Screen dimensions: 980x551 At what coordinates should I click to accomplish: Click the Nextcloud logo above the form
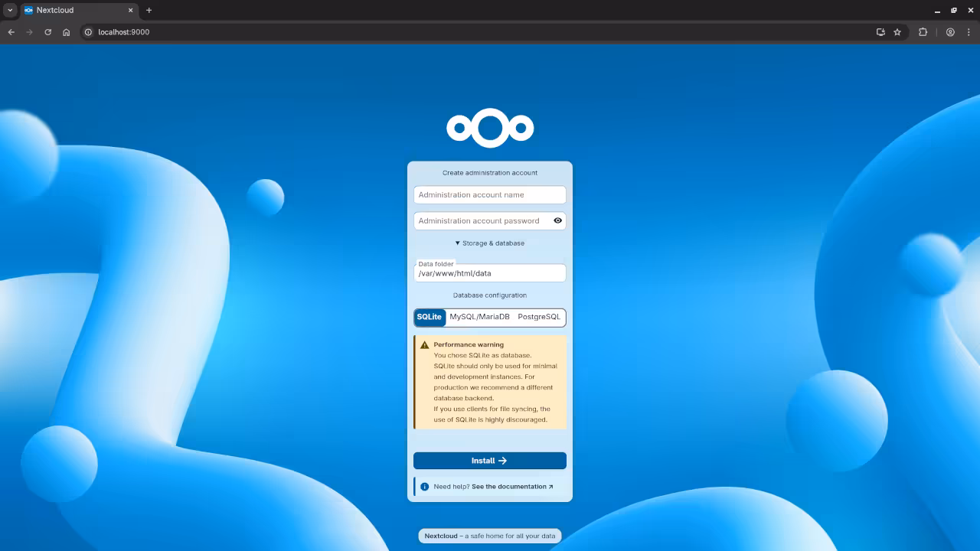[x=489, y=127]
